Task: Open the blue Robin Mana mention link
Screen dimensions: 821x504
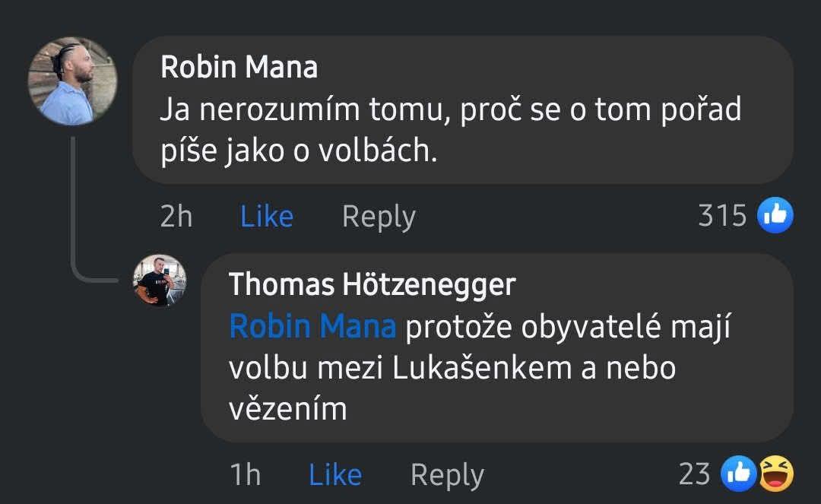Action: [x=312, y=327]
